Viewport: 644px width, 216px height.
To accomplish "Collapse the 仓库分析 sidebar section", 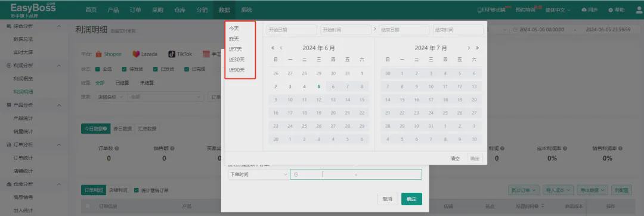I will (x=59, y=184).
